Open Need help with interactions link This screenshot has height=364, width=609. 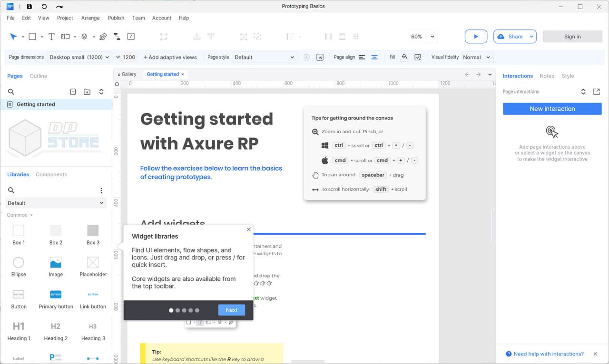545,354
